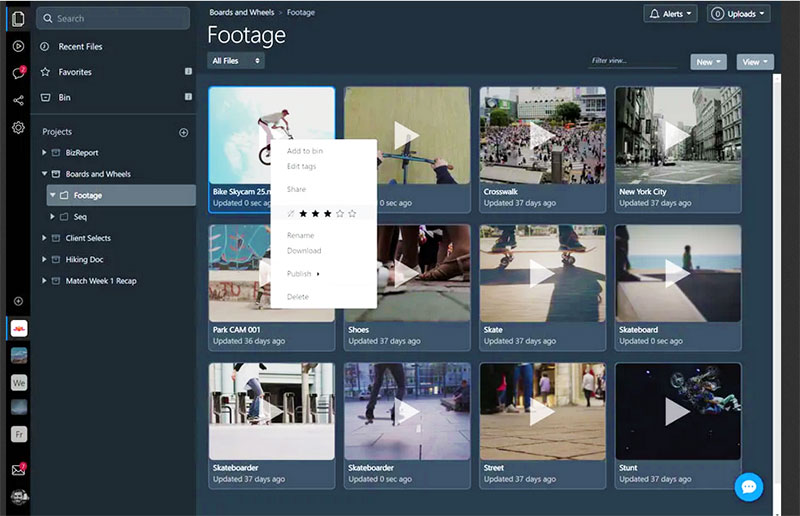Open the Crosswalk video thumbnail
The width and height of the screenshot is (800, 516).
pyautogui.click(x=543, y=135)
